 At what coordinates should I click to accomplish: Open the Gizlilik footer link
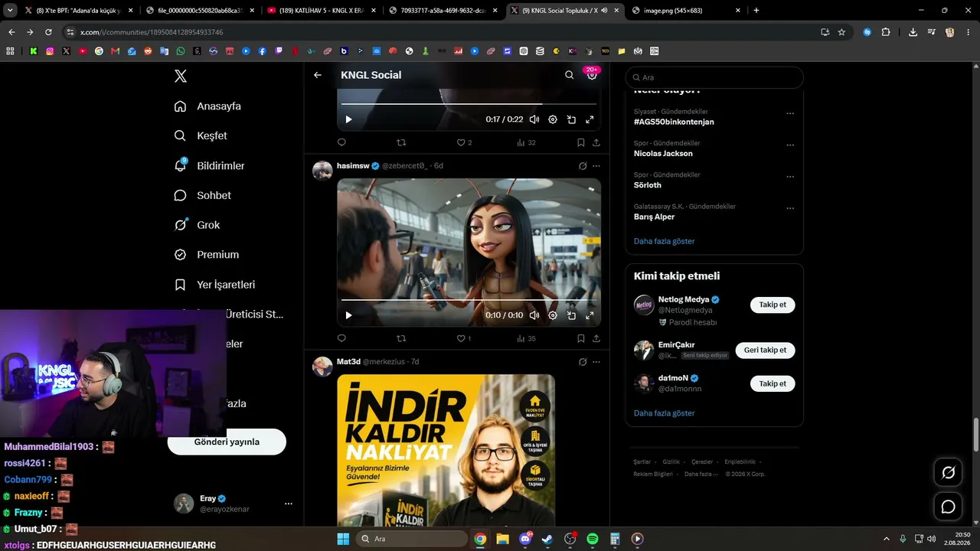pos(671,462)
